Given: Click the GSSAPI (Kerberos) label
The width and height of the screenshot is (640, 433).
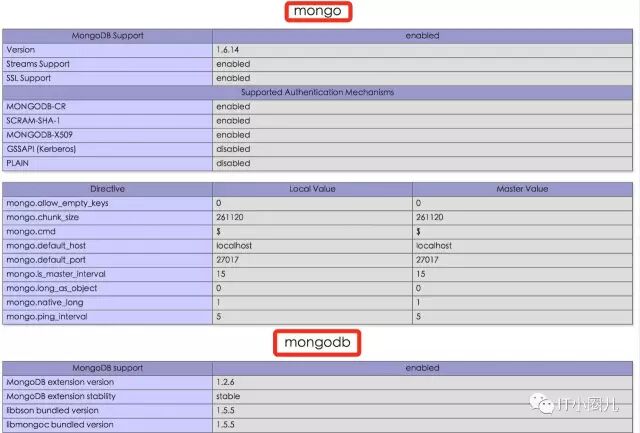Looking at the screenshot, I should [x=41, y=149].
